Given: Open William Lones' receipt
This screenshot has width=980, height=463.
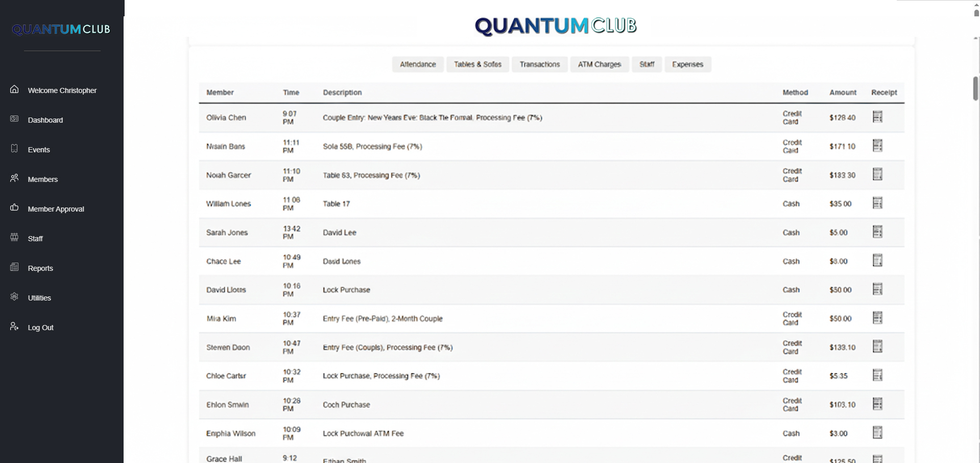Looking at the screenshot, I should click(878, 203).
